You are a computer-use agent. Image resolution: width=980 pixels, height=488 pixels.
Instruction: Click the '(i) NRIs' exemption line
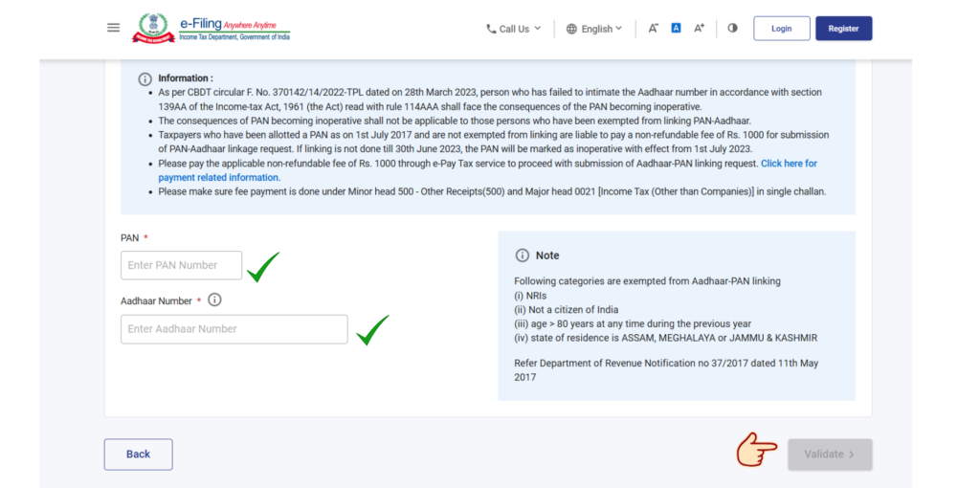pos(530,296)
